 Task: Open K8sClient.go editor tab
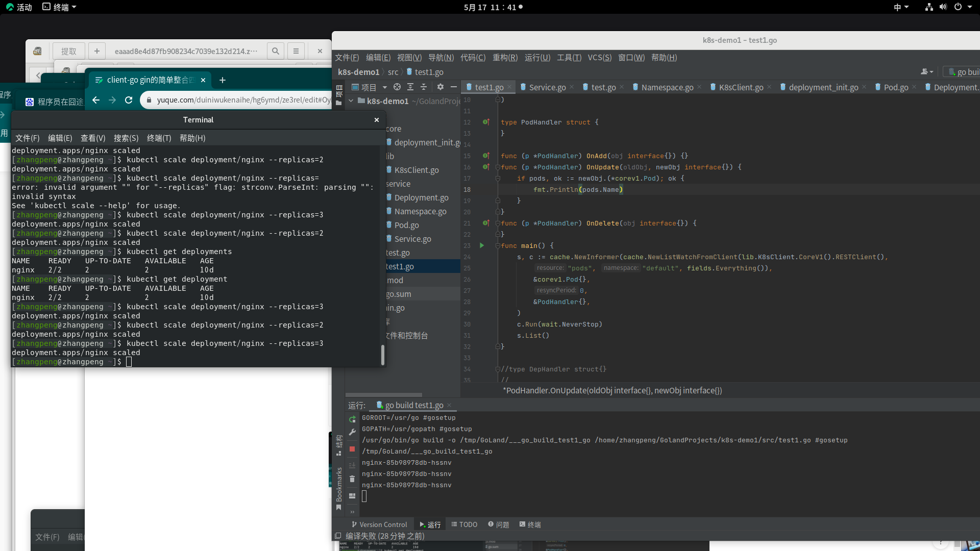741,87
